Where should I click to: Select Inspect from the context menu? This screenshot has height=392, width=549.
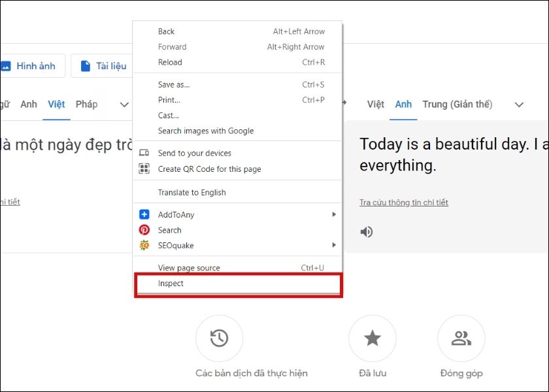tap(173, 283)
